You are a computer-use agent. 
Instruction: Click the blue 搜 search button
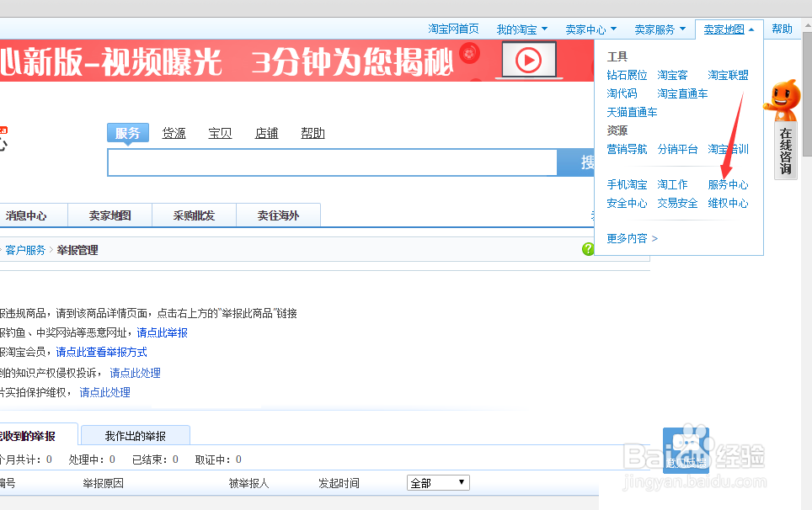click(576, 162)
